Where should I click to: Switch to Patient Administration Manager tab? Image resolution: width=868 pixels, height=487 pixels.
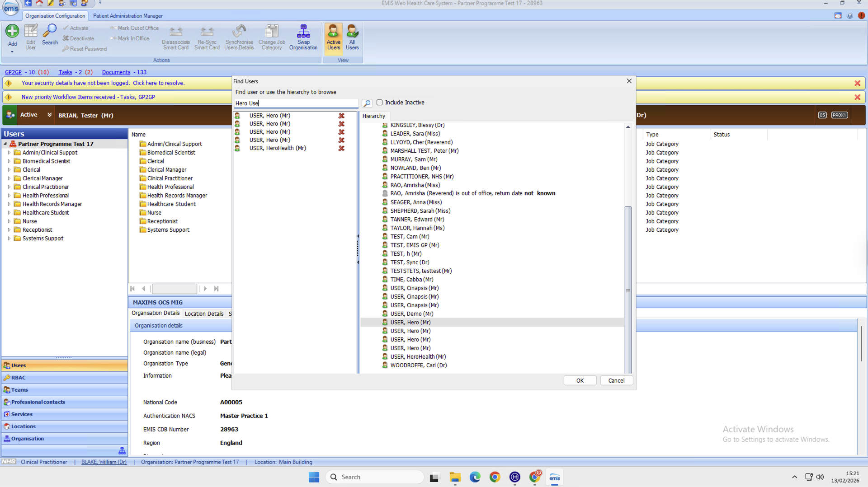127,16
